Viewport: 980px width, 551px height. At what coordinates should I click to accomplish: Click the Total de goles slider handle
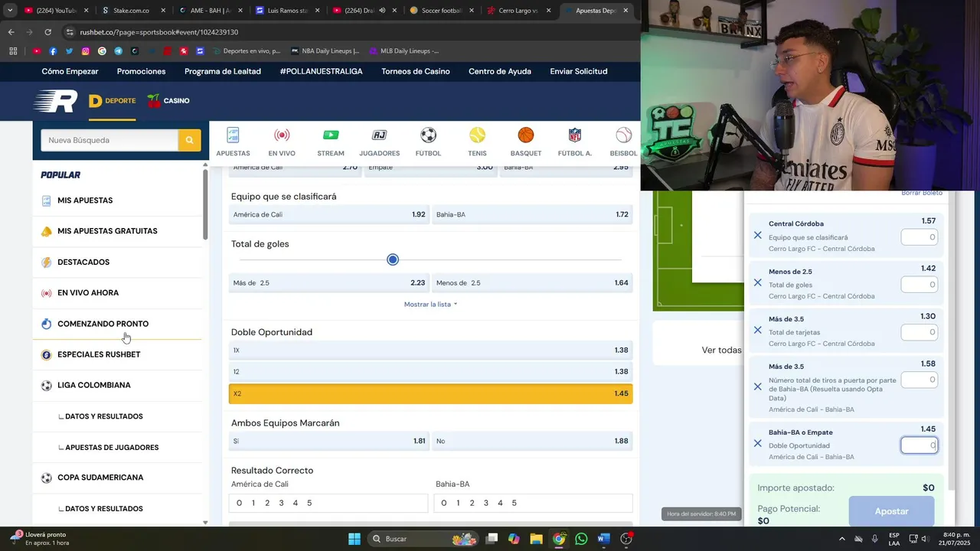[393, 259]
